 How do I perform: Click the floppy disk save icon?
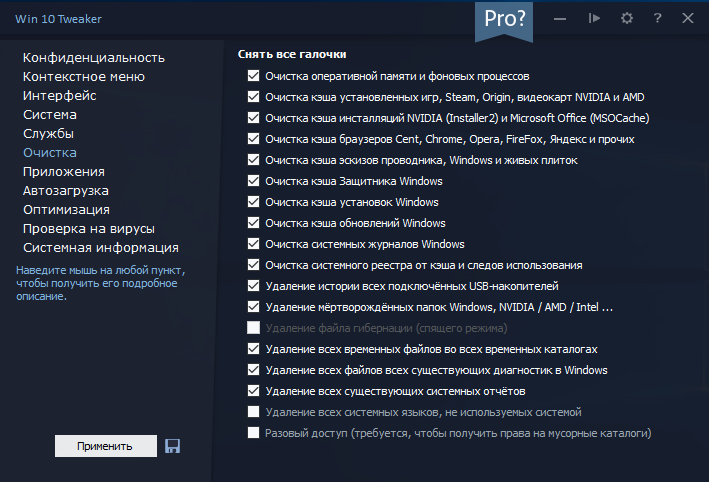coord(172,446)
